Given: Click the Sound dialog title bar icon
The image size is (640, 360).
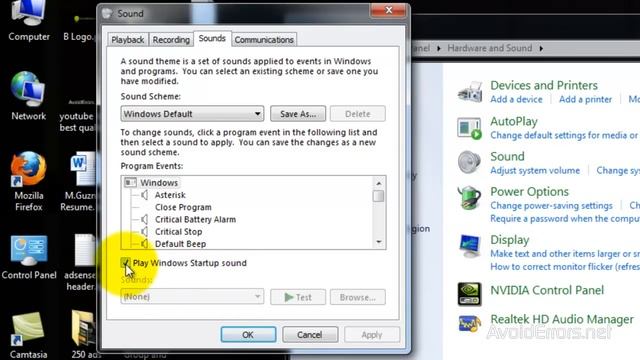Looking at the screenshot, I should click(x=107, y=13).
